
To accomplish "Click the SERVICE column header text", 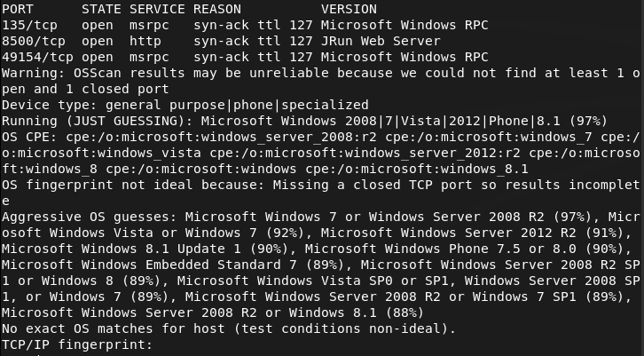I will pyautogui.click(x=156, y=8).
